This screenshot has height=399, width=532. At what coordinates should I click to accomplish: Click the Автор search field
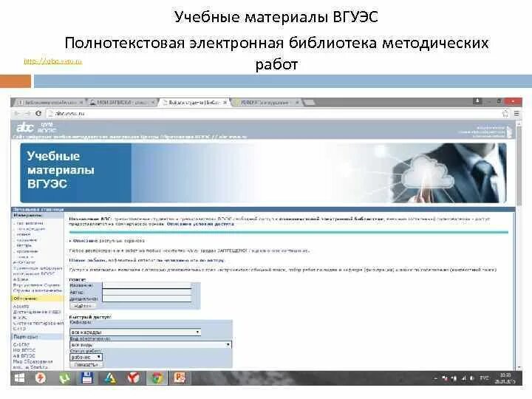click(147, 292)
